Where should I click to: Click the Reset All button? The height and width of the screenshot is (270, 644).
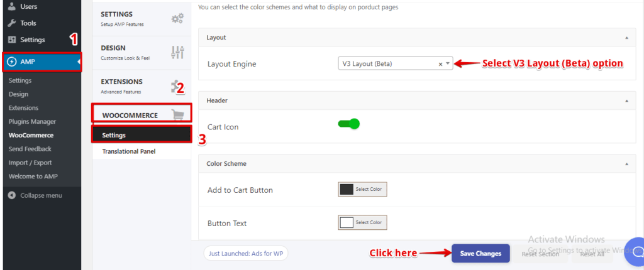click(x=592, y=254)
